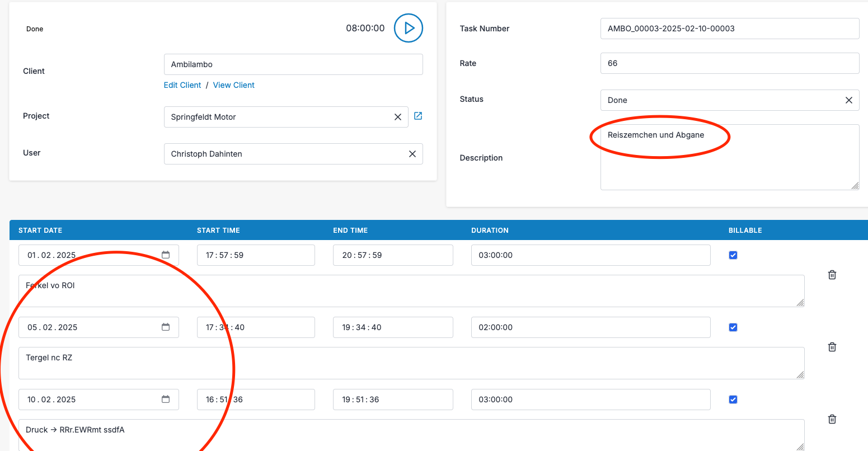Open Springfeldt Motor project in new window
This screenshot has width=868, height=451.
[x=418, y=116]
